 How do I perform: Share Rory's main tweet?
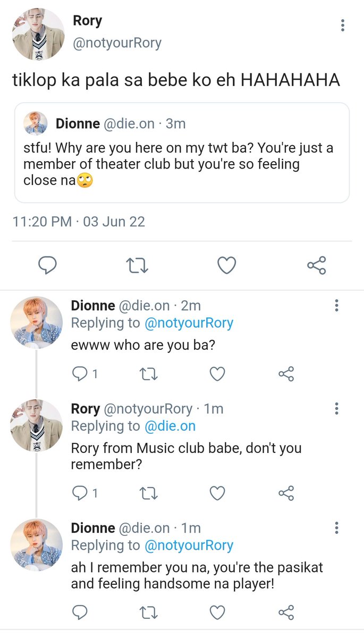317,265
